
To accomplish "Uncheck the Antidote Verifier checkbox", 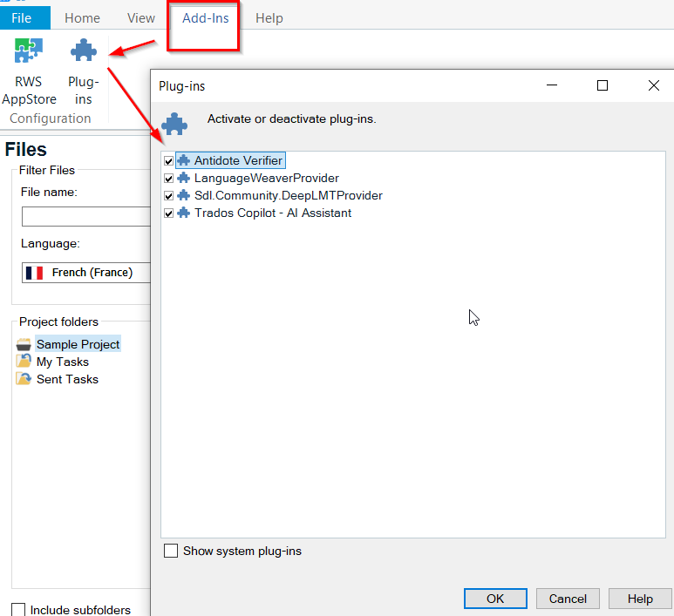I will pos(168,161).
